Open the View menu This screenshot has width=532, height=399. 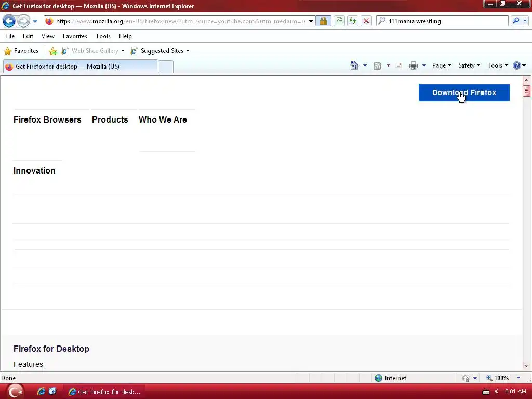coord(48,36)
